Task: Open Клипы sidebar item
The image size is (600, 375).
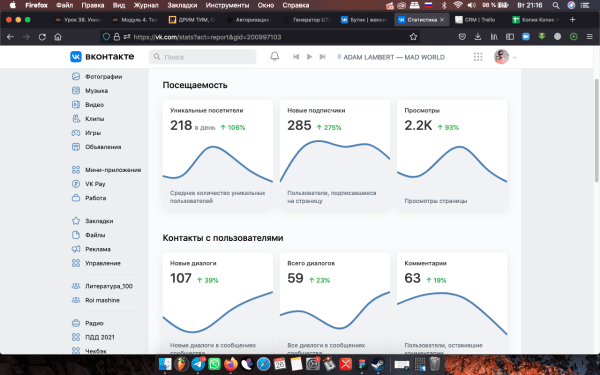Action: coord(88,119)
